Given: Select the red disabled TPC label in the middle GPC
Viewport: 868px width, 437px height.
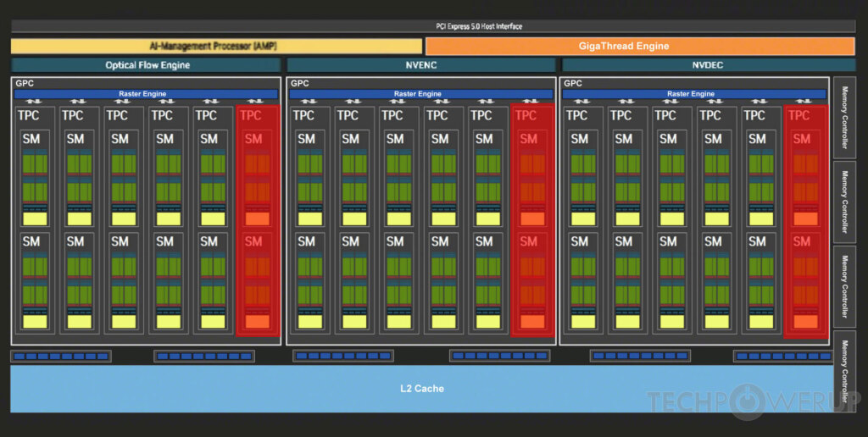Looking at the screenshot, I should (x=526, y=115).
